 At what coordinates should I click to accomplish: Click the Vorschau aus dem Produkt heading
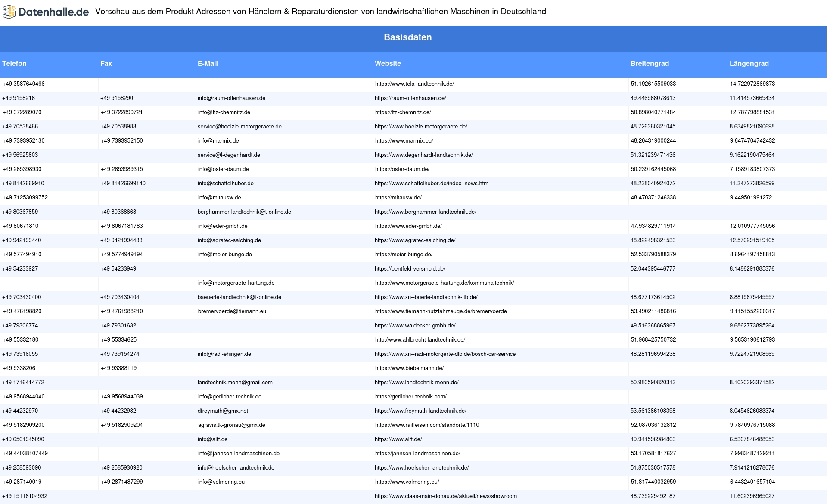(320, 12)
